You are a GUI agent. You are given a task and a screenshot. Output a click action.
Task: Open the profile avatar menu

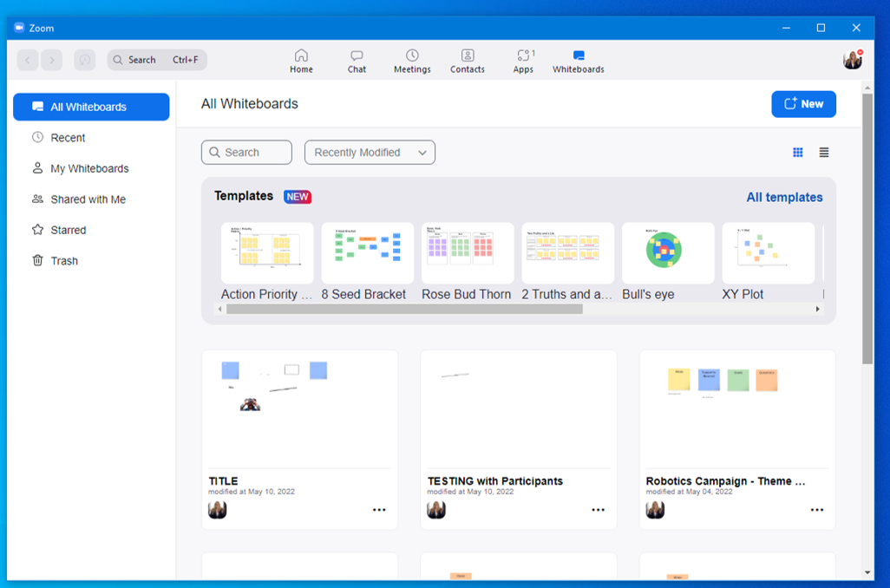coord(852,60)
